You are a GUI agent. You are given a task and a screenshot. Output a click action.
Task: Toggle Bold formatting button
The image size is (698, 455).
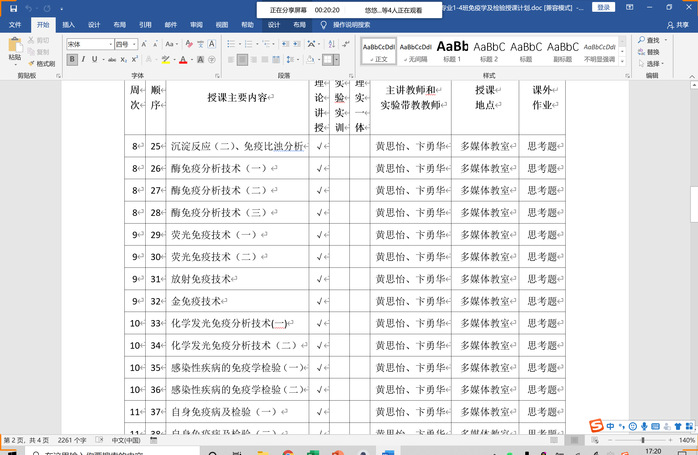coord(73,60)
